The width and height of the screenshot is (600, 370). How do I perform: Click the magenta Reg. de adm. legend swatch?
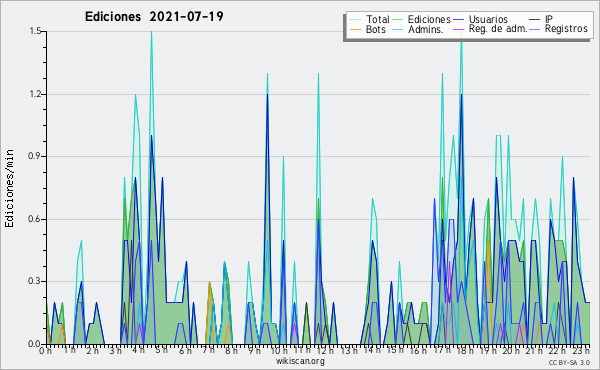tap(458, 29)
